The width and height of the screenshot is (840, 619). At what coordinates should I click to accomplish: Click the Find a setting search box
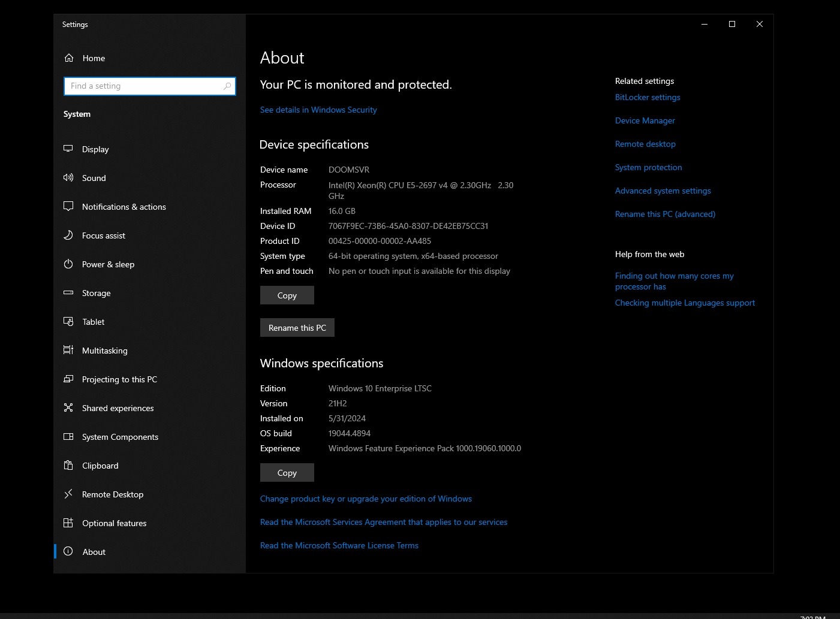tap(150, 86)
